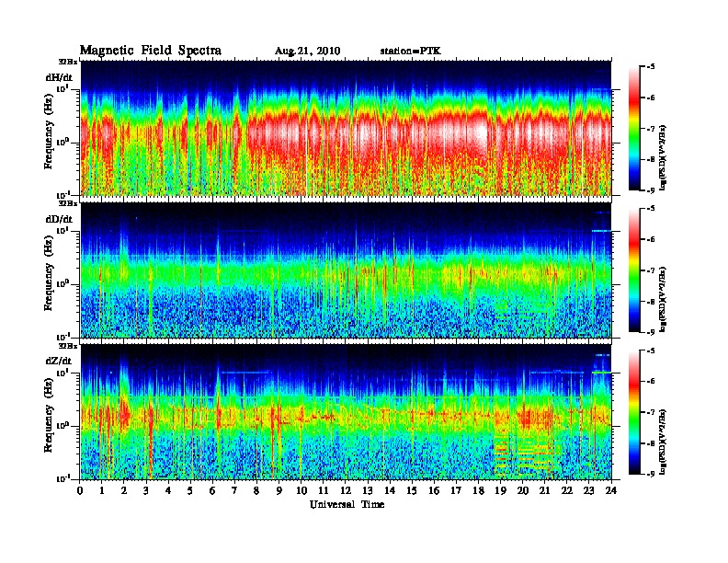
Task: Select the date text "Aug.21, 2010"
Action: (x=307, y=52)
